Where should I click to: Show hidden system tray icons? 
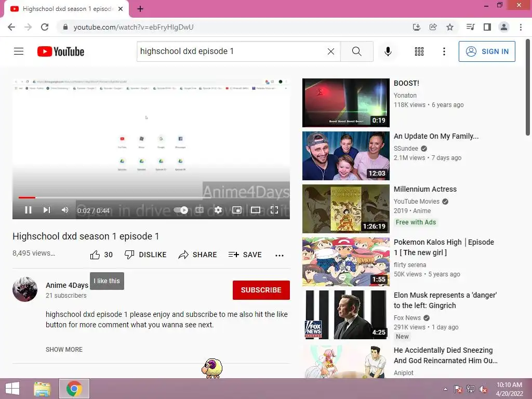[x=445, y=389]
